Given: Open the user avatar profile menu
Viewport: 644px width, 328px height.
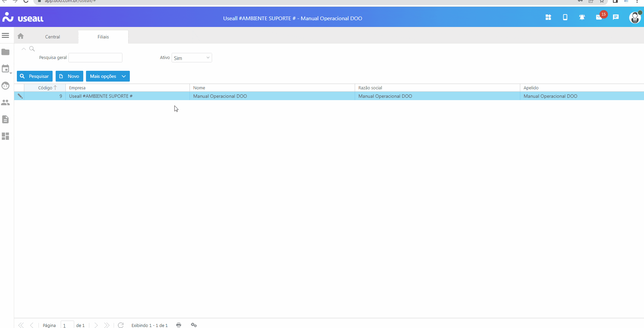Looking at the screenshot, I should 635,17.
